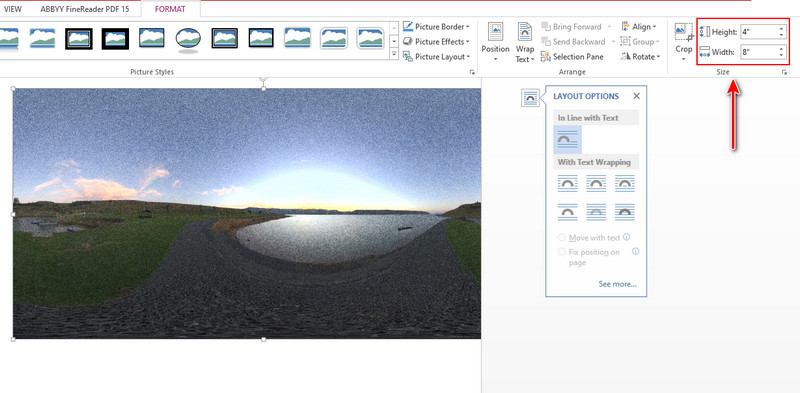The width and height of the screenshot is (800, 393).
Task: Select the In Line with Text layout icon
Action: [568, 139]
